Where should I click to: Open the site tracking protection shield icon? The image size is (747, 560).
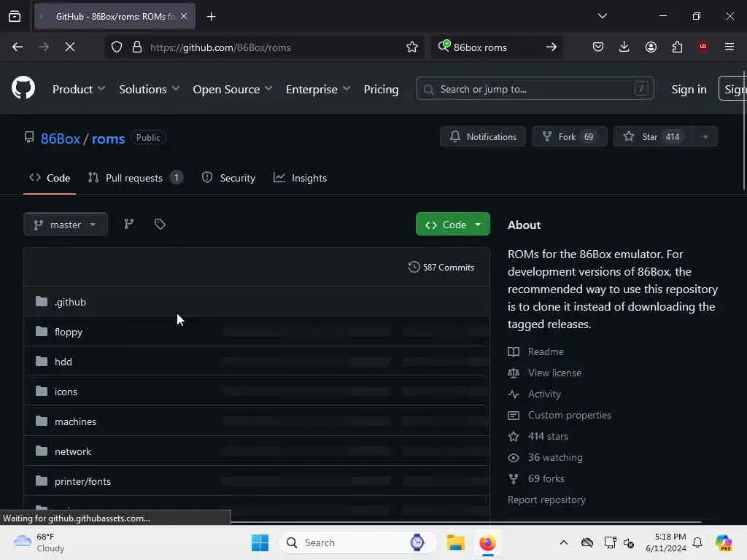(117, 47)
